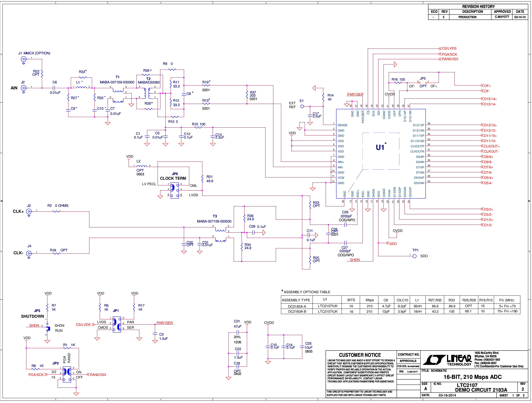The height and width of the screenshot is (403, 532).
Task: Select the JP2 PGA/RAND jumper block
Action: coord(67,374)
